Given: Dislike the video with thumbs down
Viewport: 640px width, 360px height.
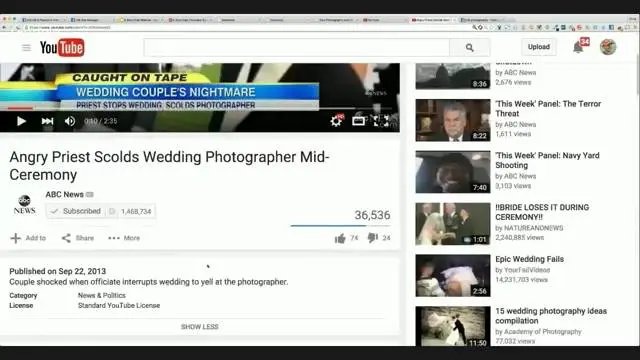Looking at the screenshot, I should point(372,238).
